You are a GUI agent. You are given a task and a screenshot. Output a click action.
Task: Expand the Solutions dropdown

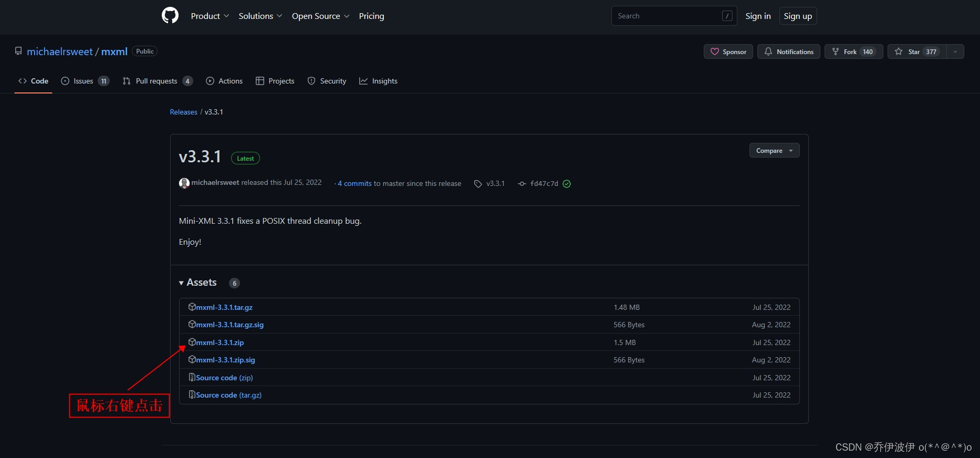click(x=260, y=16)
